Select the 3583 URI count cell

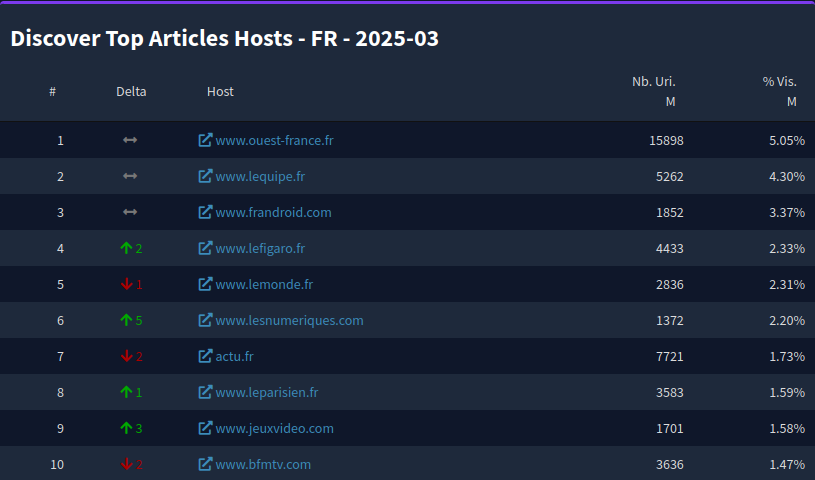(x=669, y=392)
